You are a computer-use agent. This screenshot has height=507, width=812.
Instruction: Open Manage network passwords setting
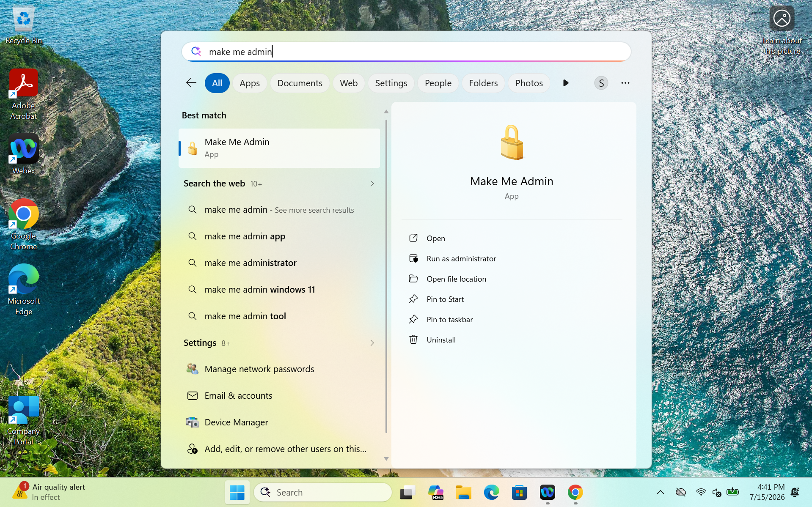[279, 369]
